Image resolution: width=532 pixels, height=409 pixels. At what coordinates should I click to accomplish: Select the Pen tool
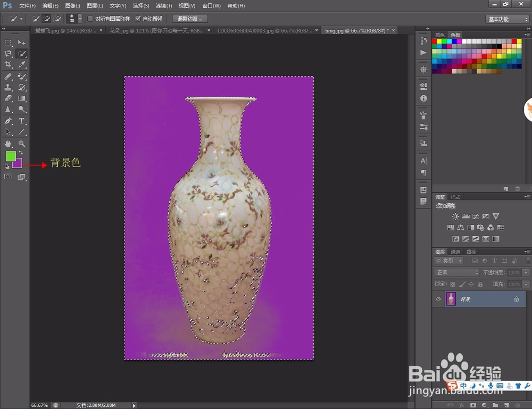point(8,121)
